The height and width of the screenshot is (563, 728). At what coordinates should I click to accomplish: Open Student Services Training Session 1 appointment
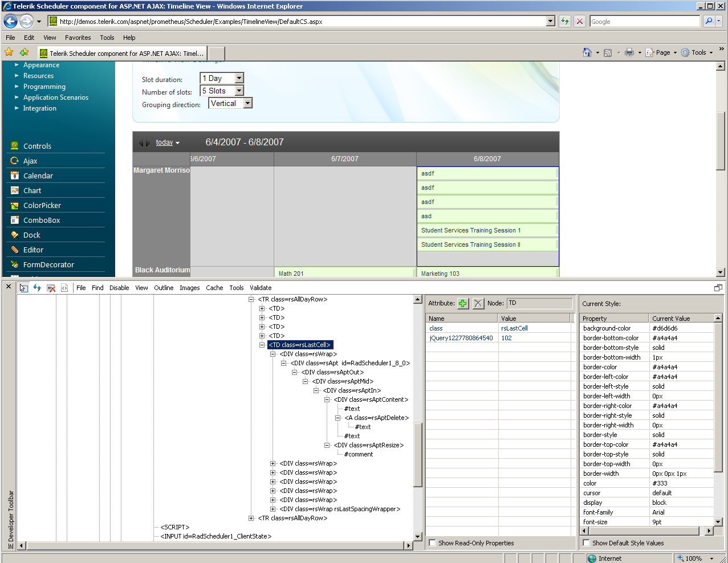tap(487, 230)
